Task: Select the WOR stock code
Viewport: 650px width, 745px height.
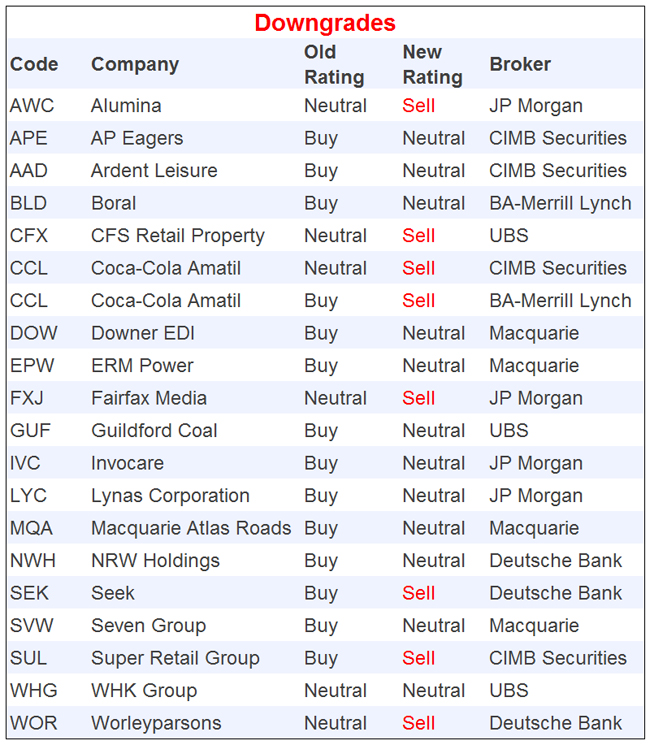Action: pos(31,723)
